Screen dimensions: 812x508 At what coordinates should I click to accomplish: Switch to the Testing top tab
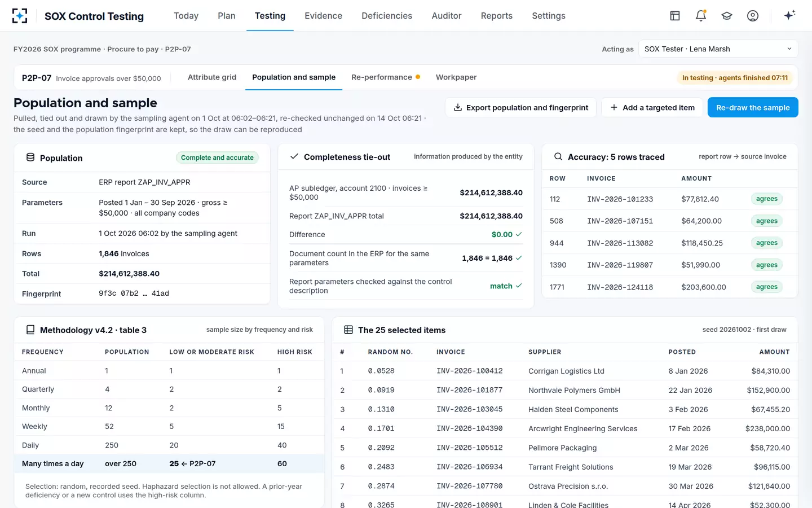pos(270,16)
